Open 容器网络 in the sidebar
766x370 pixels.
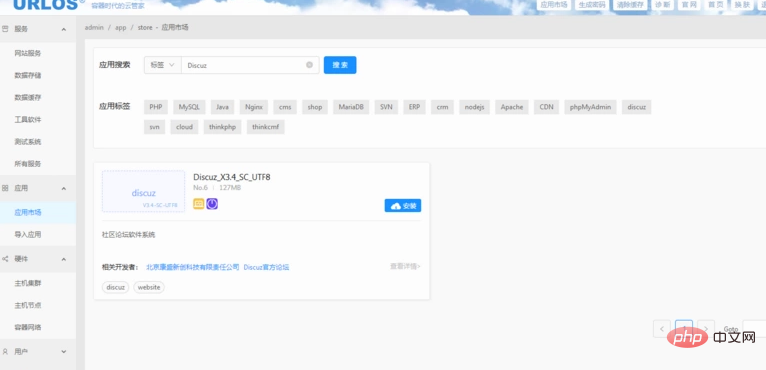pos(28,327)
